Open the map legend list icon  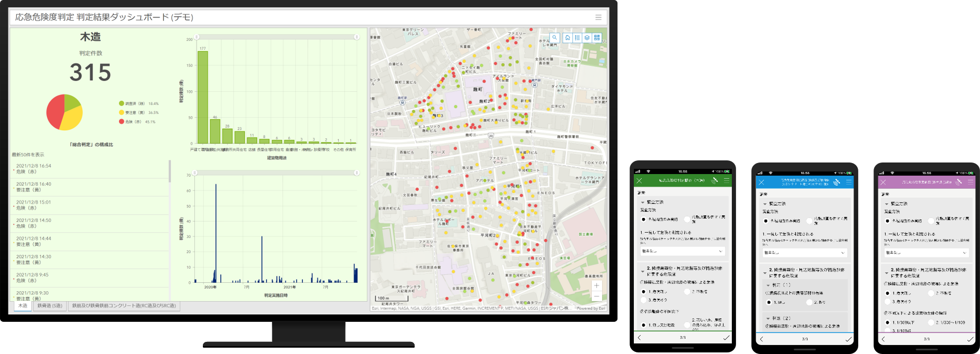coord(577,37)
